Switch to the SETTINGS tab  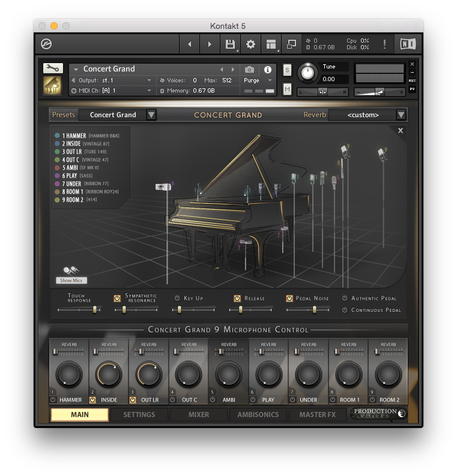point(139,415)
